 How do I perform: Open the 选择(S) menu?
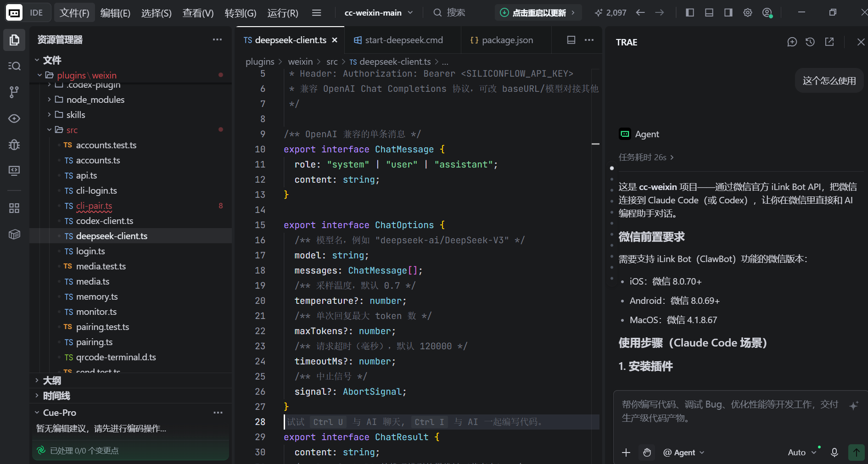(x=156, y=13)
